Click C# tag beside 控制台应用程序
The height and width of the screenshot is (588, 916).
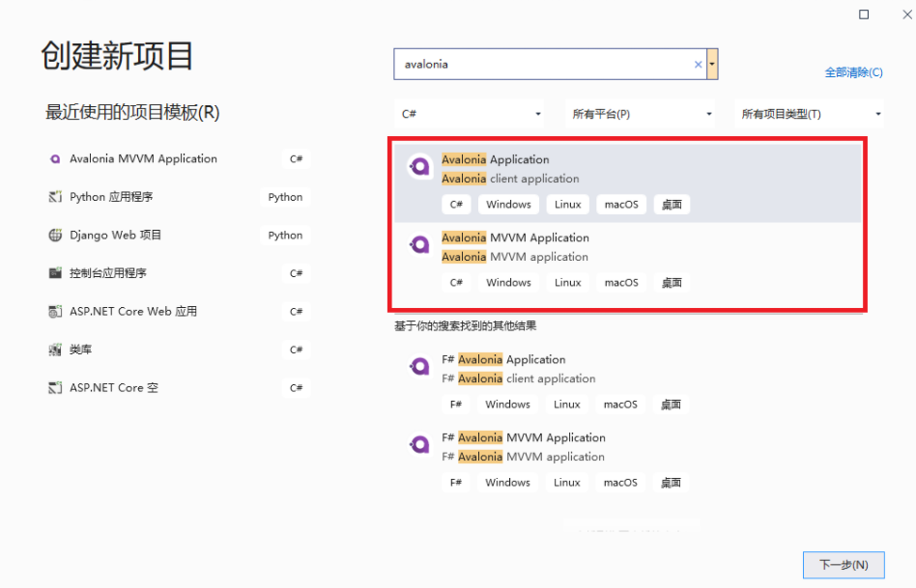click(297, 273)
